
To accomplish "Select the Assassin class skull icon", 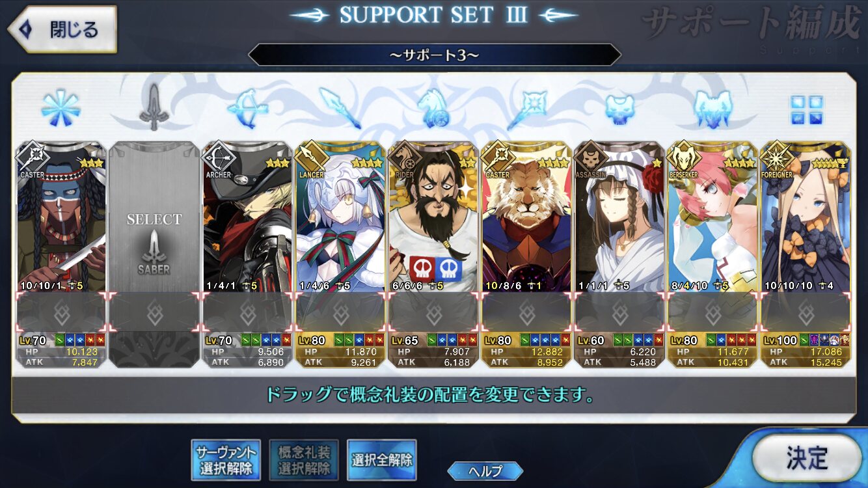I will coord(619,109).
